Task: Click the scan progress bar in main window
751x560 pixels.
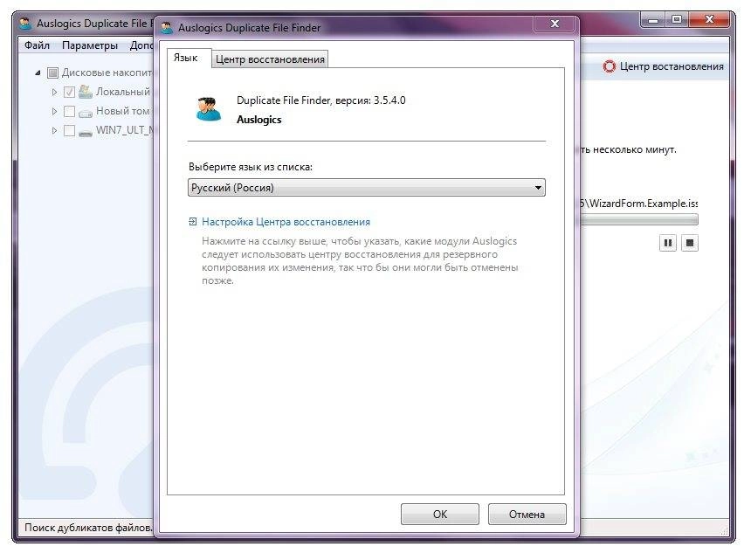Action: point(639,220)
